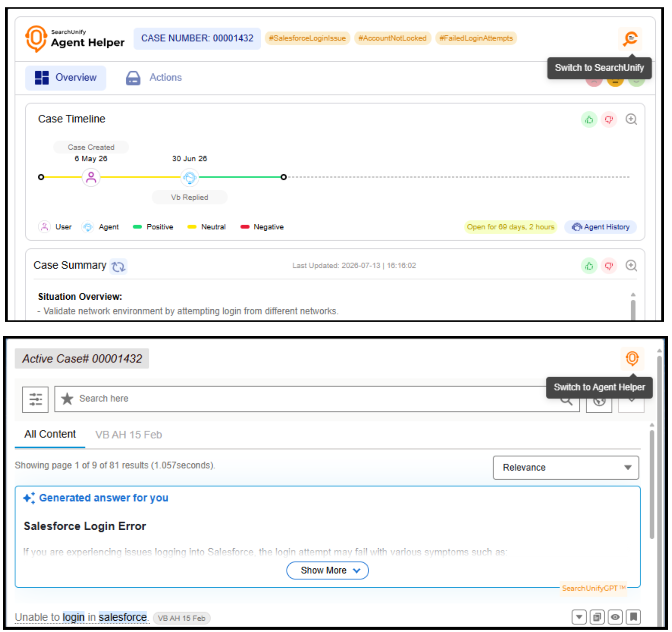Click the timeline start point circle

tap(41, 177)
